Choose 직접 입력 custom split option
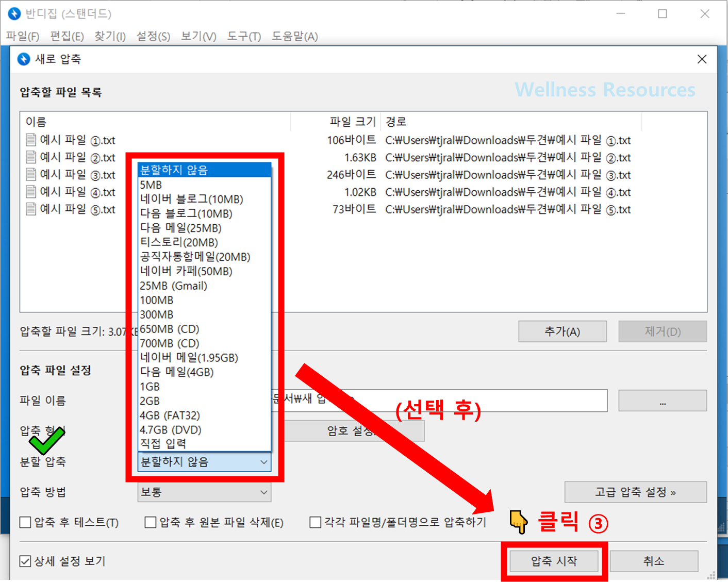This screenshot has width=728, height=582. (x=205, y=443)
